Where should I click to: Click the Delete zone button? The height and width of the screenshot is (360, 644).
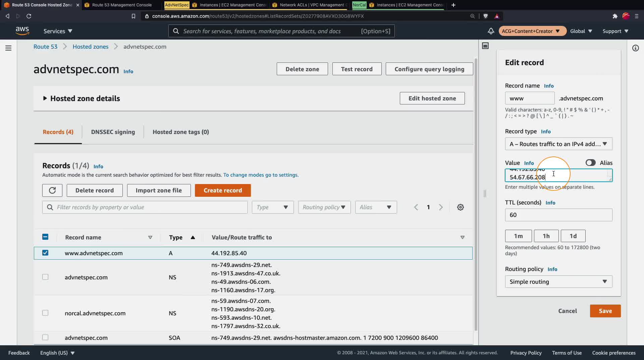302,69
